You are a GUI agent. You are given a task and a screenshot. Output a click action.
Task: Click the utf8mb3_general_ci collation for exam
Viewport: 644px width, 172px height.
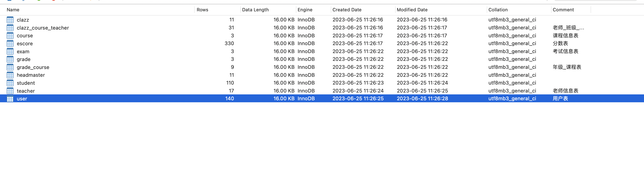pos(512,52)
